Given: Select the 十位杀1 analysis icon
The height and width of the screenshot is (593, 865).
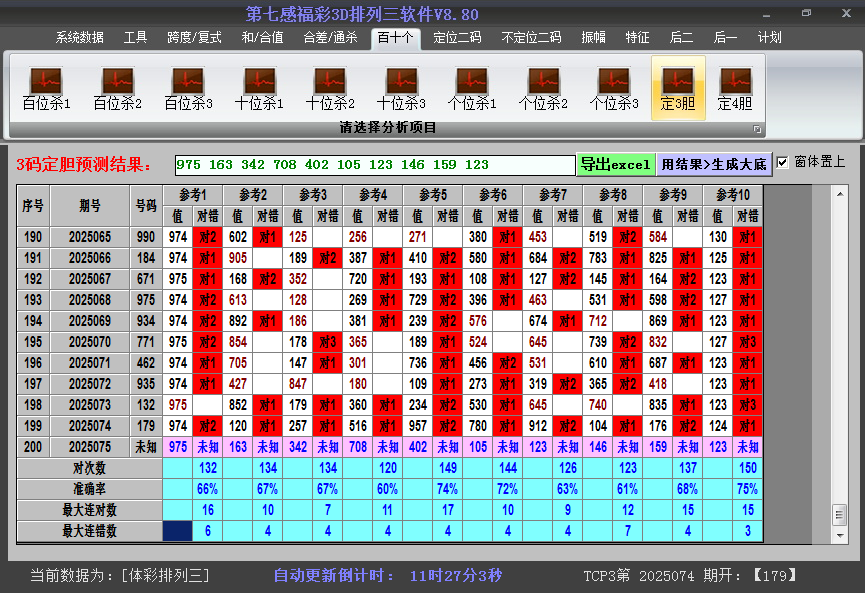Looking at the screenshot, I should [x=259, y=88].
